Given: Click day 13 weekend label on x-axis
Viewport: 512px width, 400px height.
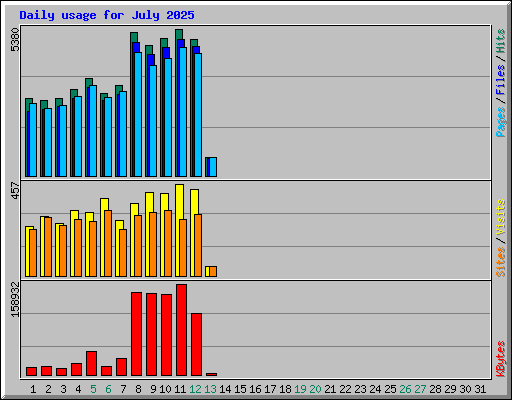Looking at the screenshot, I should point(210,389).
